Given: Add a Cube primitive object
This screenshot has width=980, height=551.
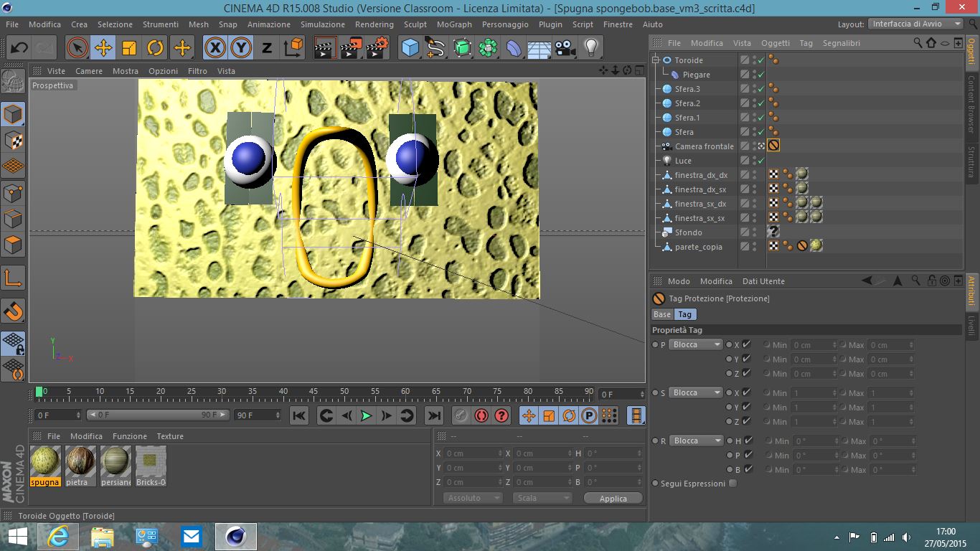Looking at the screenshot, I should [410, 48].
